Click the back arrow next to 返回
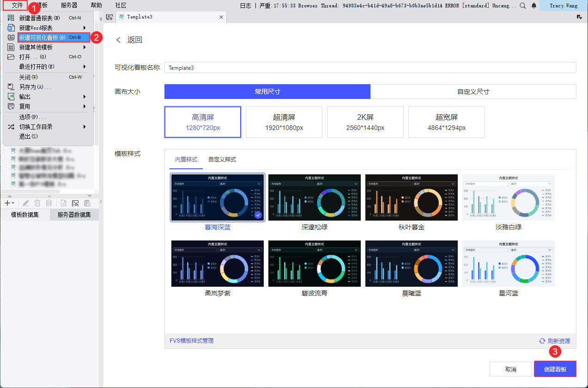 tap(118, 40)
